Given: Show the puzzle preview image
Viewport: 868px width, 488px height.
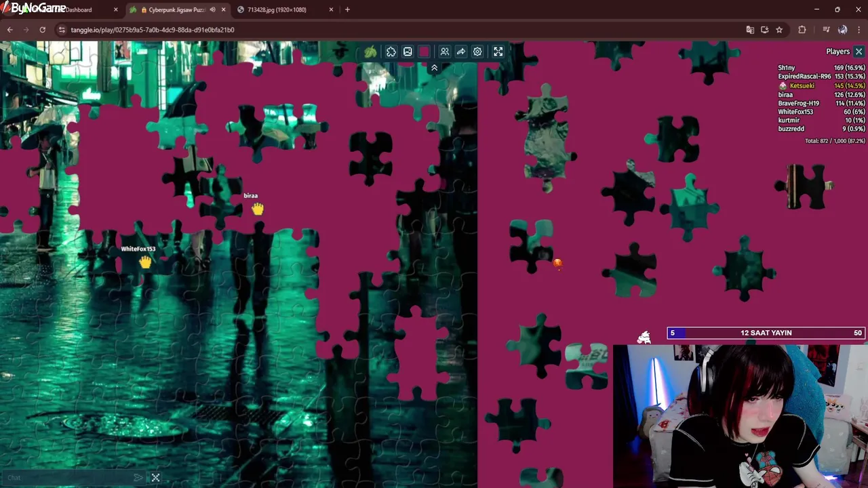Looking at the screenshot, I should (x=408, y=52).
